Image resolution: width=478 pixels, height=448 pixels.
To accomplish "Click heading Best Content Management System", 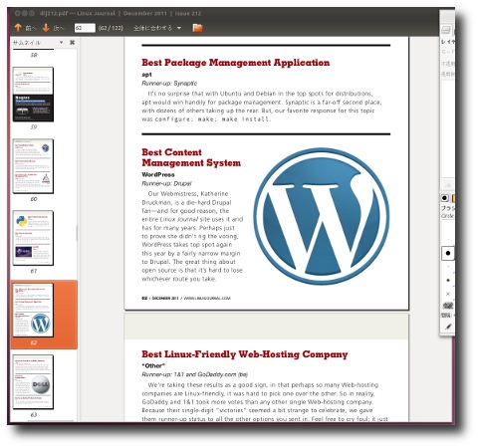I will 191,157.
